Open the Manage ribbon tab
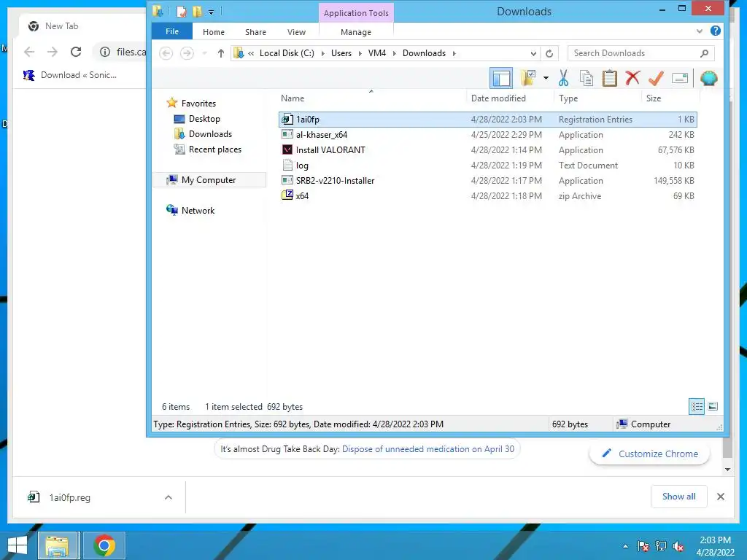Screen dimensions: 747x560 (x=356, y=32)
